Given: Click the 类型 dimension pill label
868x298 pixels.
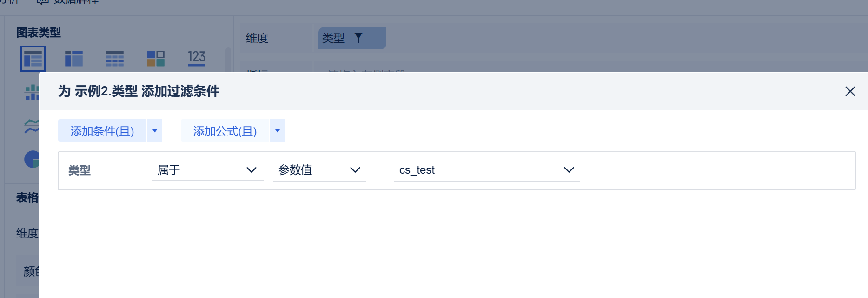Looking at the screenshot, I should tap(333, 38).
